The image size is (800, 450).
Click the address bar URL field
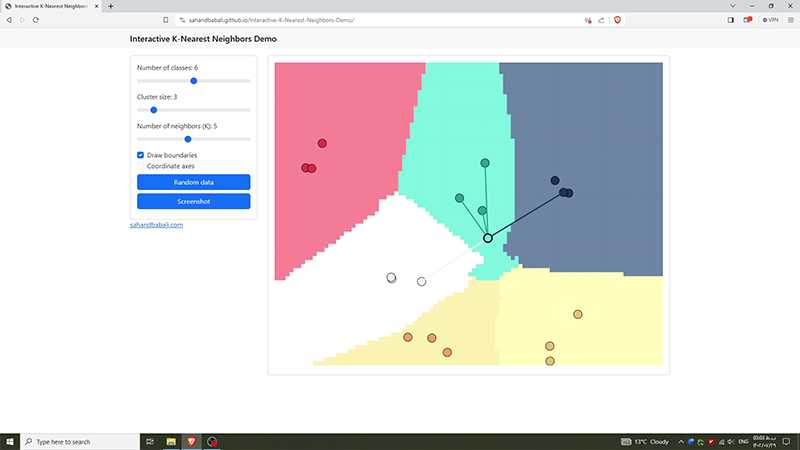click(350, 20)
